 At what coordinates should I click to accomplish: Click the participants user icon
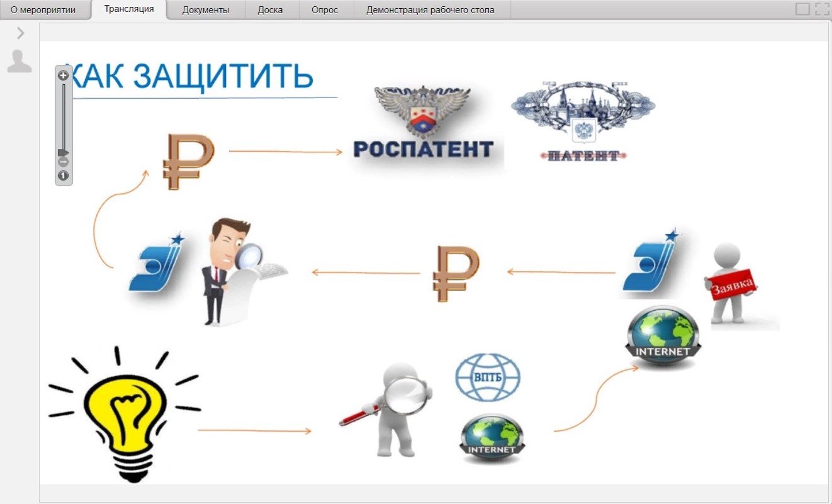pos(20,61)
